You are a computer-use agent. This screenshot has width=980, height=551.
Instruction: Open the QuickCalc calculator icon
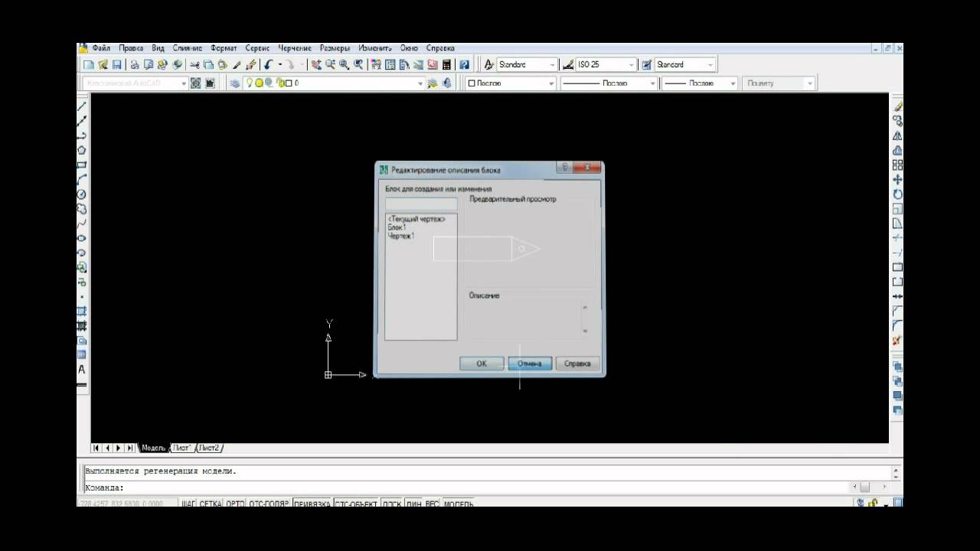[446, 65]
